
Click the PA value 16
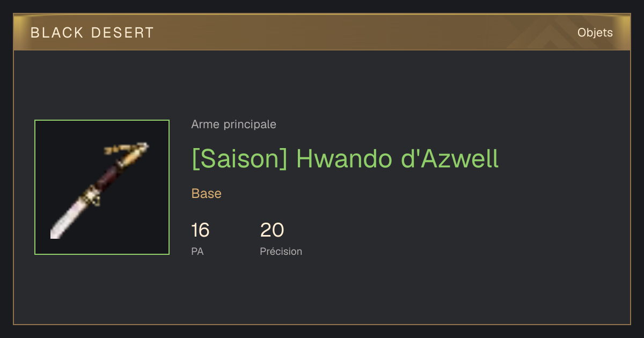click(x=200, y=230)
